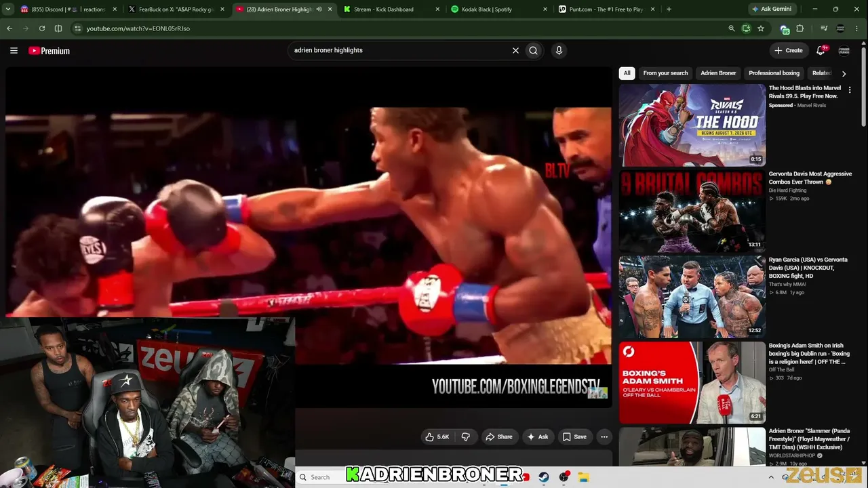This screenshot has height=488, width=868.
Task: Open File Explorer from the taskbar
Action: point(583,477)
